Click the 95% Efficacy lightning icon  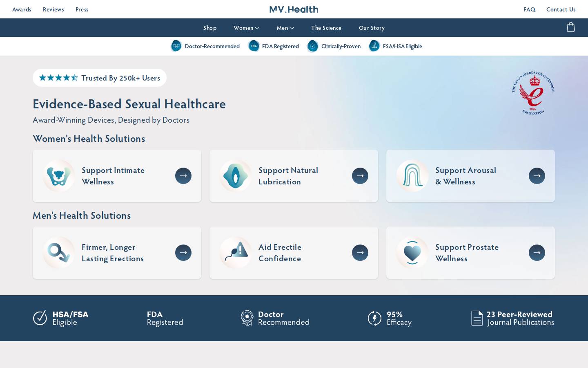tap(374, 318)
